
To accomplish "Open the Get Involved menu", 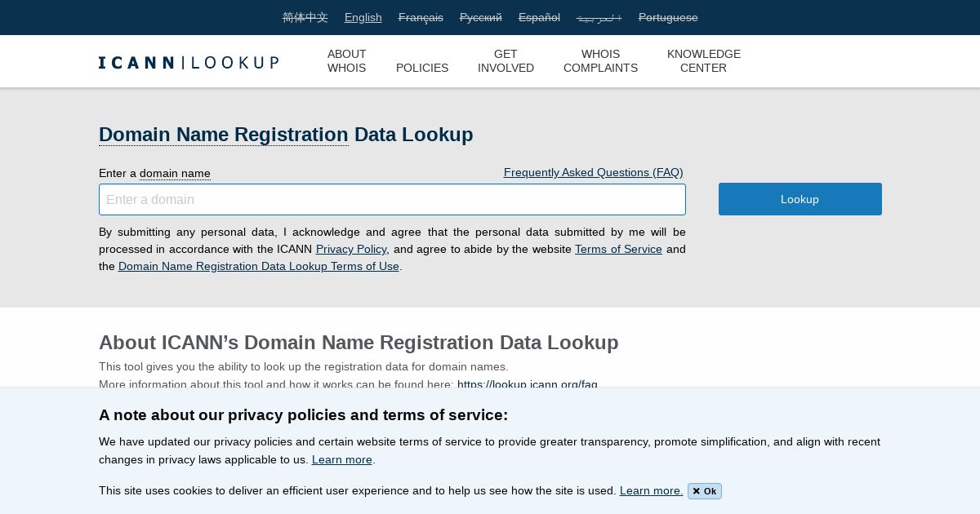I will [506, 61].
